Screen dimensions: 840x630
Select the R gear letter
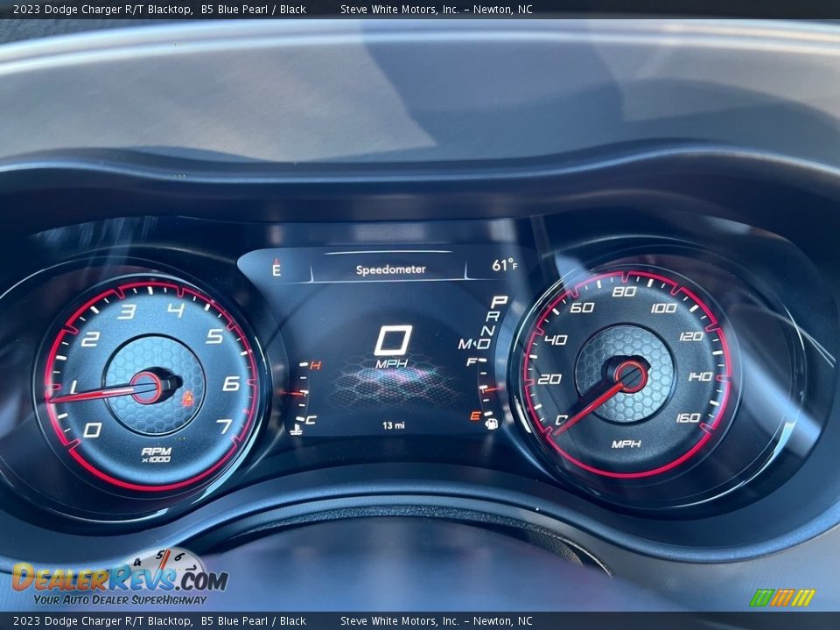point(493,317)
